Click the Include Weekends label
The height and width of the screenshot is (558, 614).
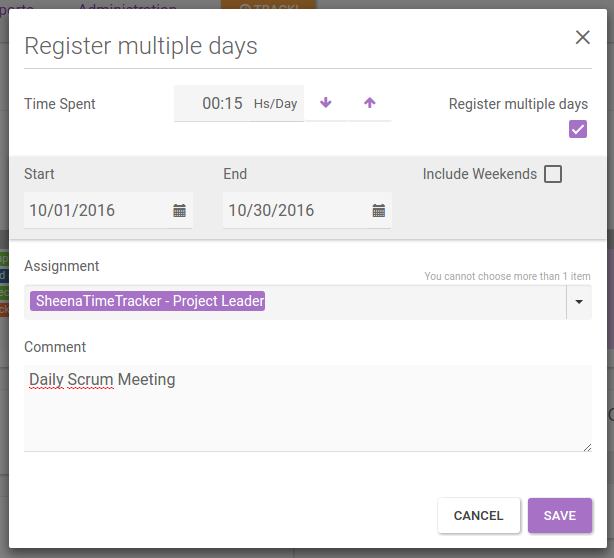click(x=479, y=174)
